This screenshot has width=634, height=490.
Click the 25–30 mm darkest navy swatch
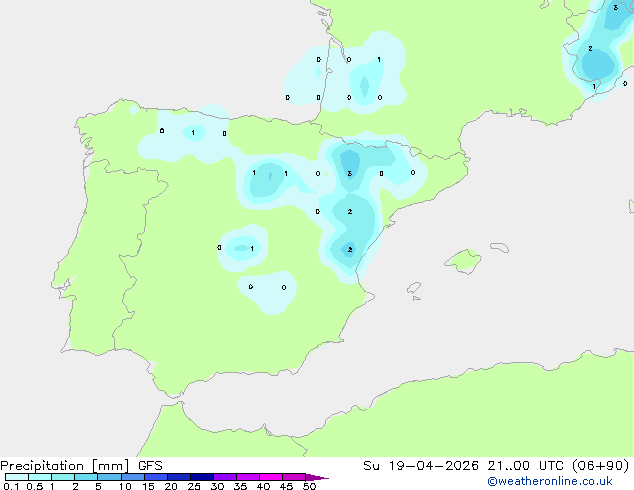tap(202, 477)
